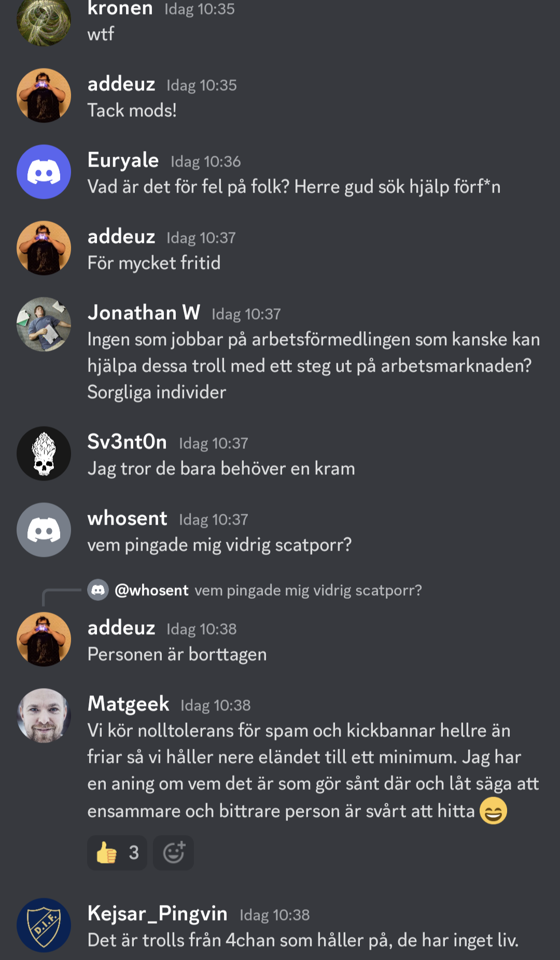Open Euryale's blue Discord avatar

coord(44,172)
